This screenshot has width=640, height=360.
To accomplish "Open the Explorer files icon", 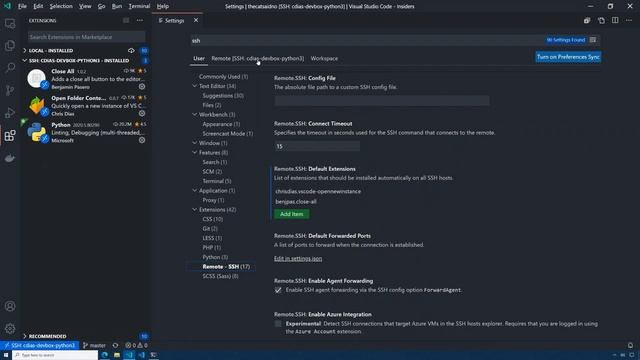I will click(x=10, y=45).
